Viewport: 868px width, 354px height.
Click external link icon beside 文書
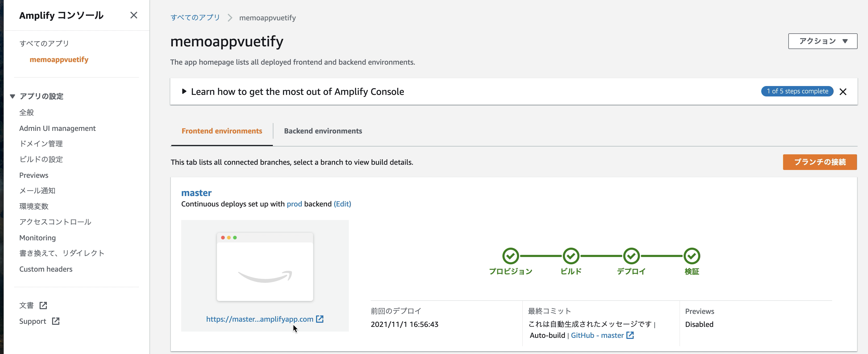click(x=43, y=306)
